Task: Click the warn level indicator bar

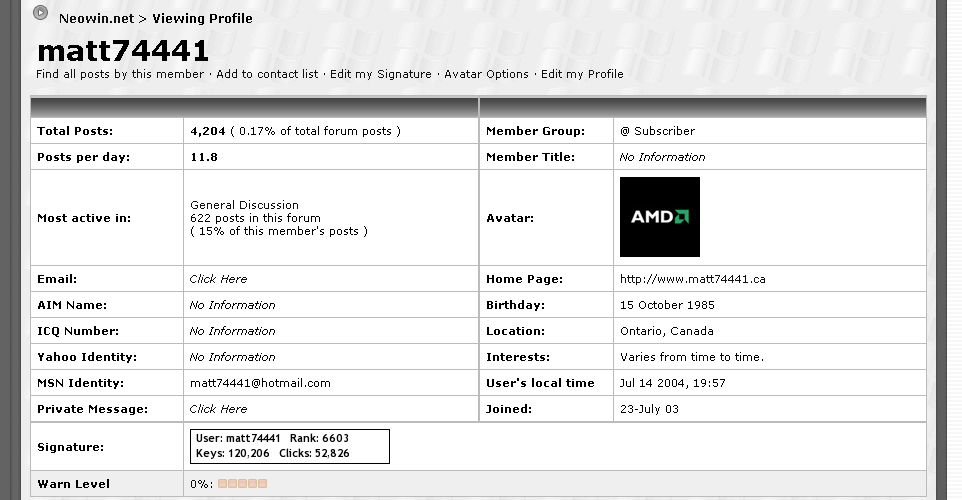Action: click(242, 484)
